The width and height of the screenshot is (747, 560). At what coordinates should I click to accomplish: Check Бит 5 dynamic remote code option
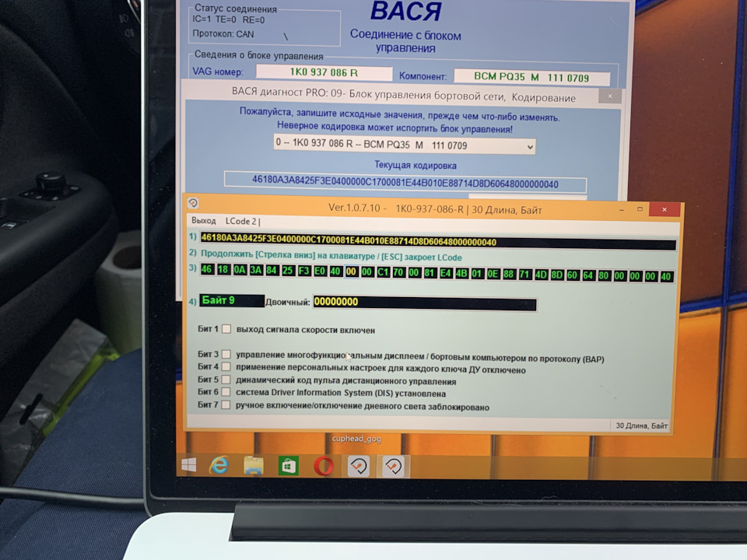(x=226, y=380)
